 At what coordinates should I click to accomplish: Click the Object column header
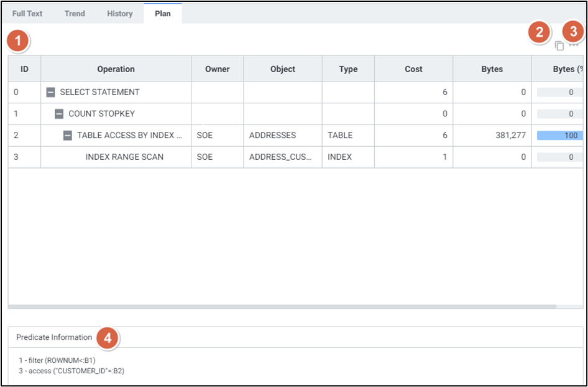click(283, 69)
